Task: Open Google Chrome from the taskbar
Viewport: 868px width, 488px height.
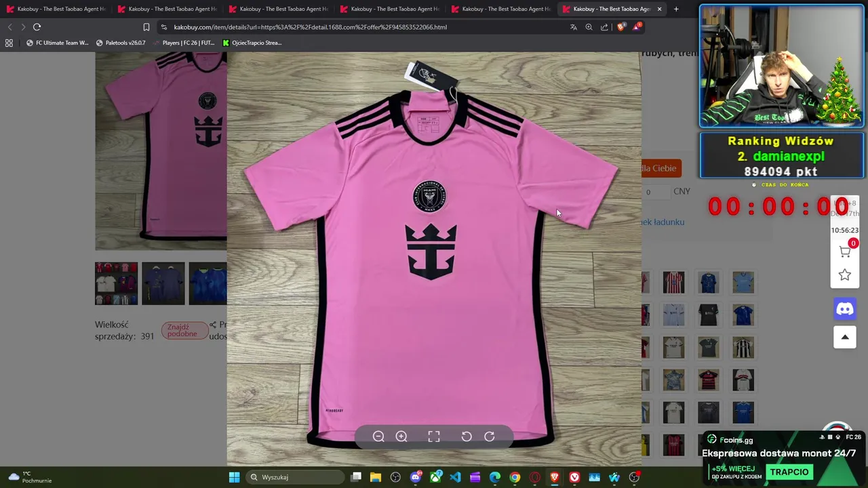Action: 515,477
